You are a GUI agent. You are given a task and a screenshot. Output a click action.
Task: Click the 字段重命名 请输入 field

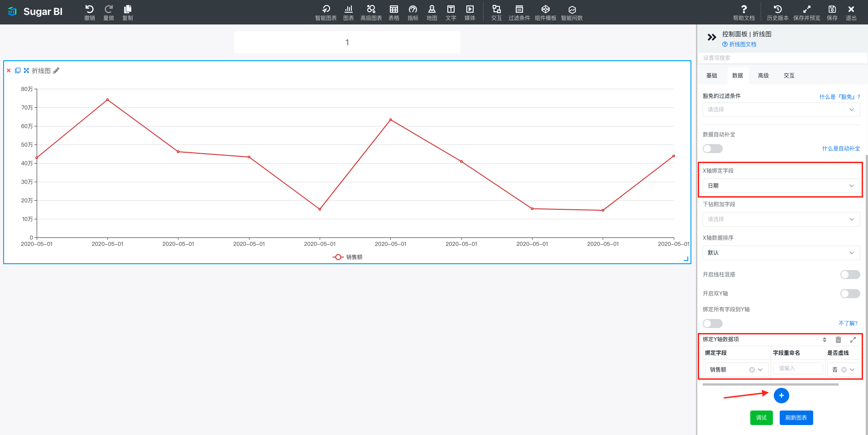pos(798,368)
